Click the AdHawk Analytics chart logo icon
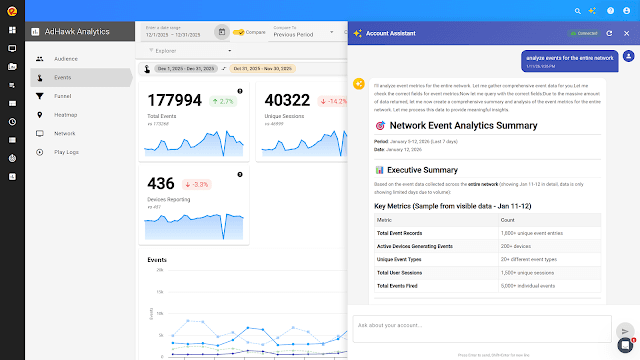This screenshot has height=360, width=640. (x=35, y=31)
